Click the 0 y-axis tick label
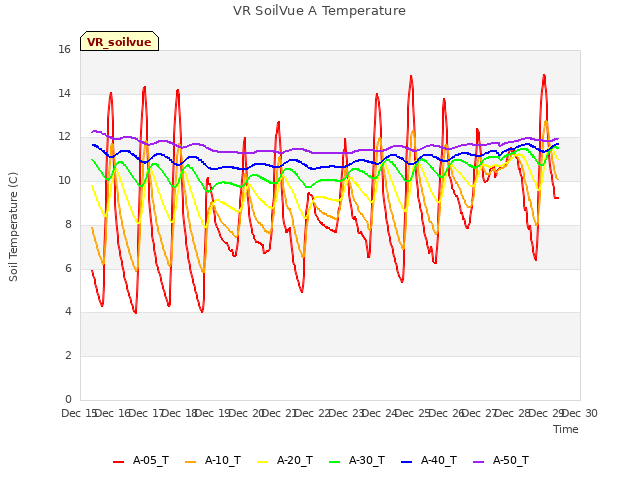Screen dimensions: 640x480 tap(68, 399)
